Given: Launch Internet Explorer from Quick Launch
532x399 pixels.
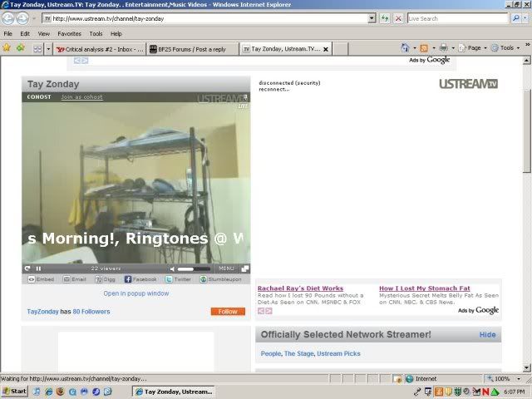Looking at the screenshot, I should [x=48, y=392].
